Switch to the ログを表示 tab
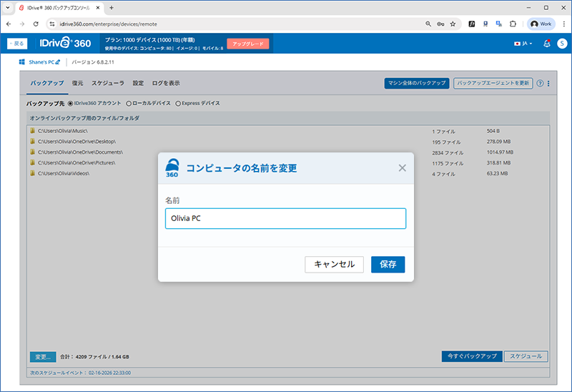Viewport: 572px width, 392px height. (166, 83)
